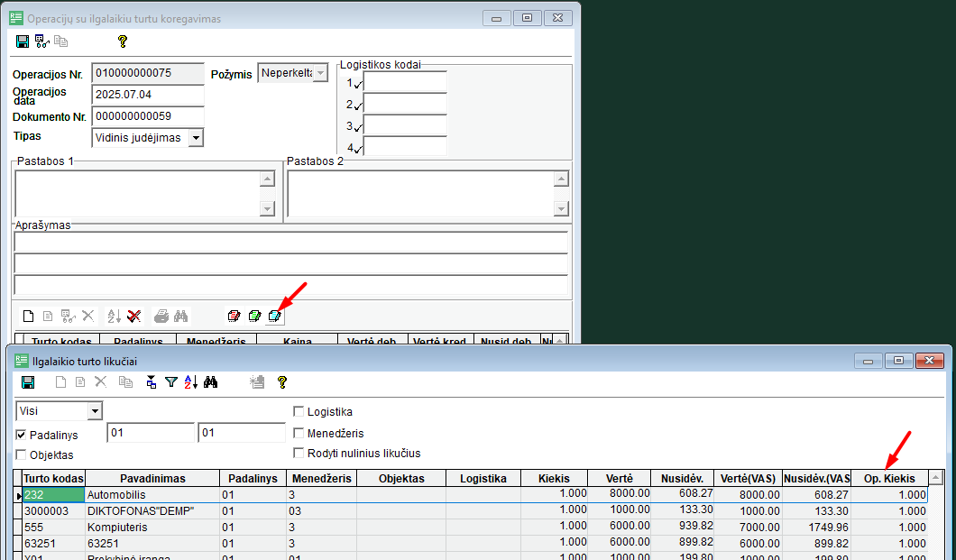
Task: Click the binoculars search icon in the rows toolbar
Action: tap(181, 316)
